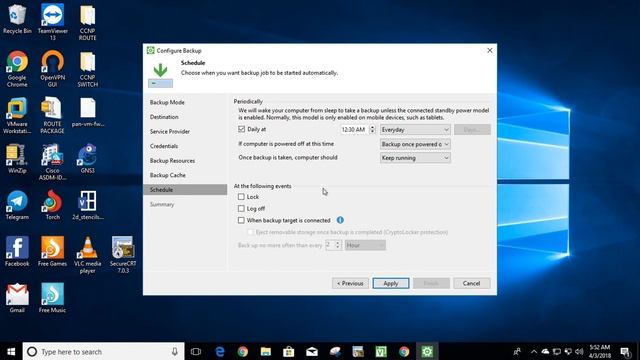Open the Free Music shortcut

coord(53,298)
